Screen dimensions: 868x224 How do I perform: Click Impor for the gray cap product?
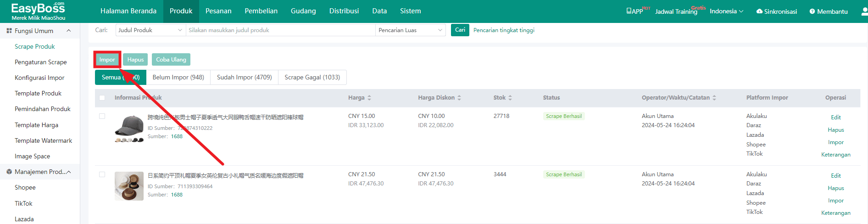point(836,142)
